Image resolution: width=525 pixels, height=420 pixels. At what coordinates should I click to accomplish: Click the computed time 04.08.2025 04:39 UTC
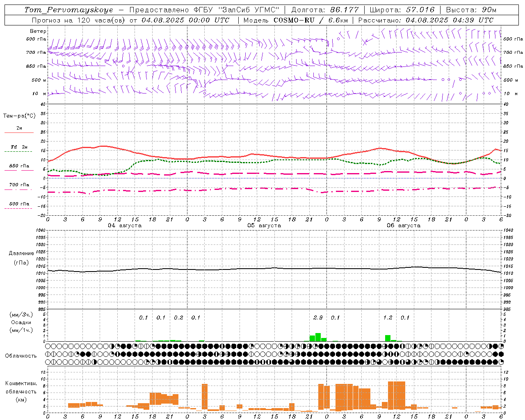click(x=450, y=20)
